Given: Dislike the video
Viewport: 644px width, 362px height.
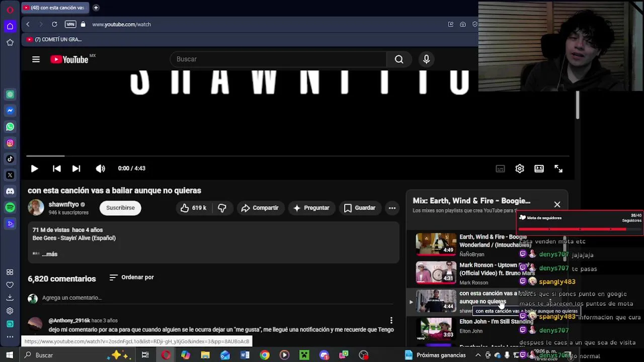Looking at the screenshot, I should click(222, 208).
